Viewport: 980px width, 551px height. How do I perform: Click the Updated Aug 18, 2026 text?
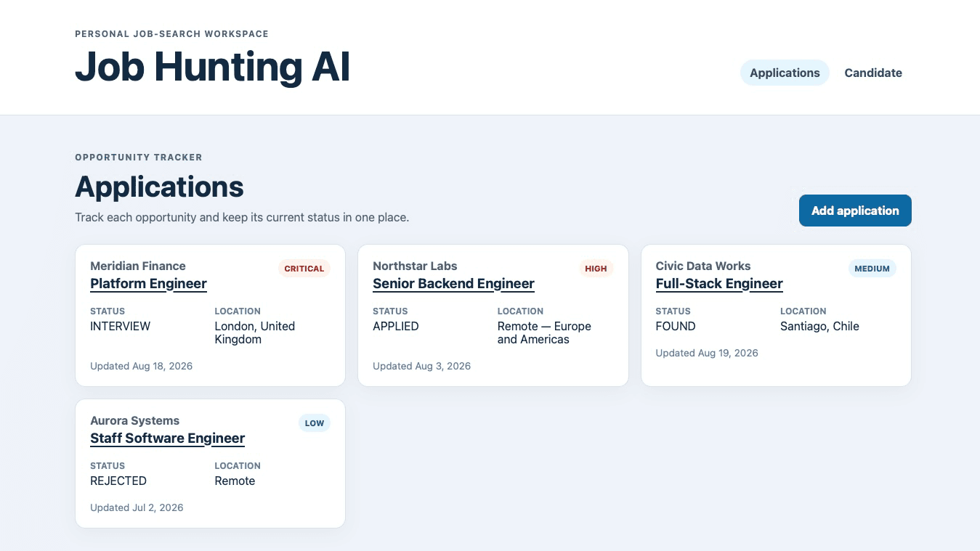point(141,366)
